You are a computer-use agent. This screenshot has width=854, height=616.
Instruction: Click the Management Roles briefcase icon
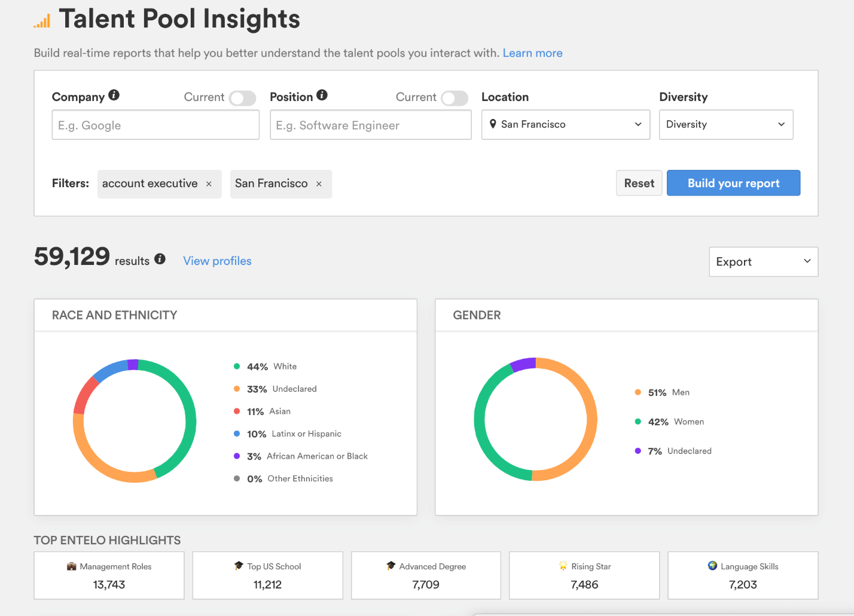[x=72, y=566]
